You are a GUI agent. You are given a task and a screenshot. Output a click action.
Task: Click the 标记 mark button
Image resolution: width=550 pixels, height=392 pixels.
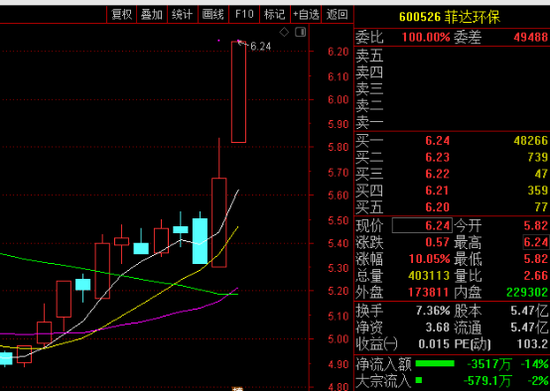pyautogui.click(x=274, y=14)
